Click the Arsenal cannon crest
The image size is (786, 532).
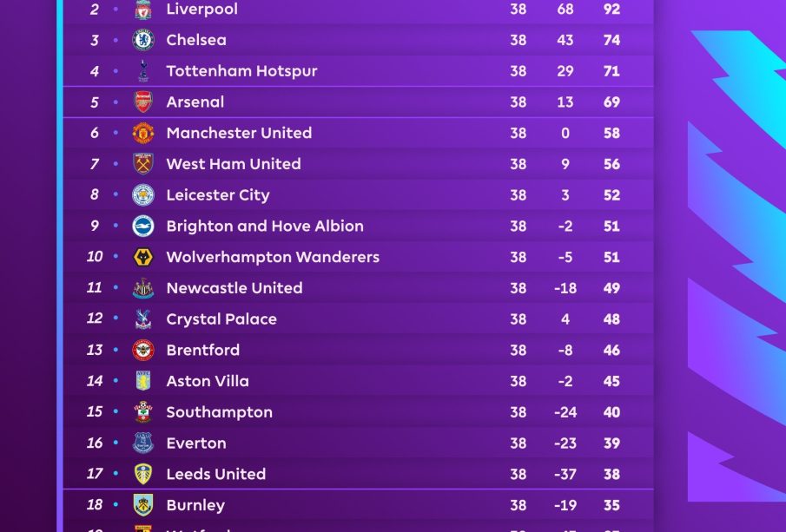[x=143, y=102]
